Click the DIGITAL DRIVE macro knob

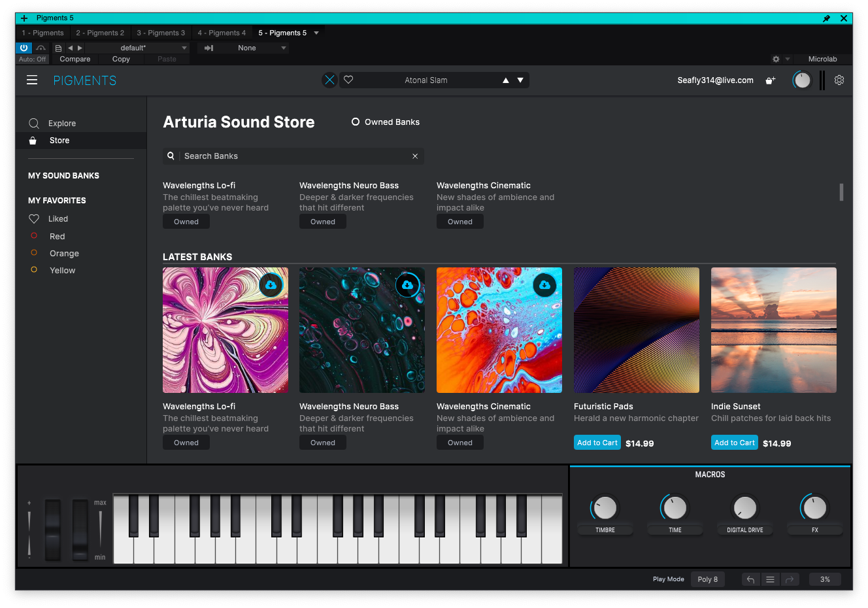coord(745,507)
